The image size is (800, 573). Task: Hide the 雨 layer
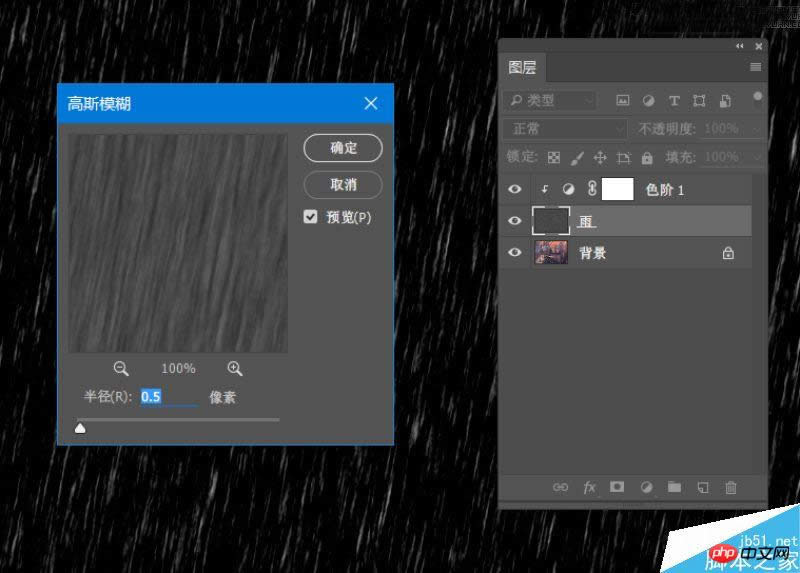click(515, 221)
